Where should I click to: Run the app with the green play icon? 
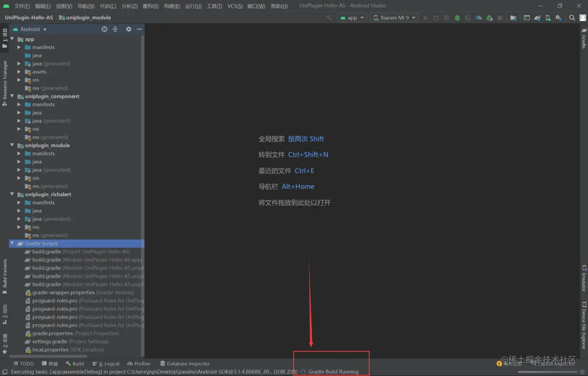[x=425, y=18]
